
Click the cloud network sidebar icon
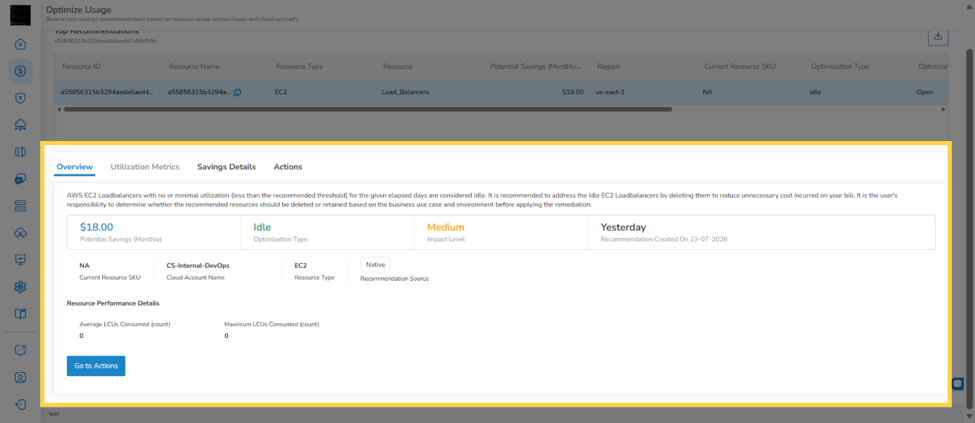(21, 125)
